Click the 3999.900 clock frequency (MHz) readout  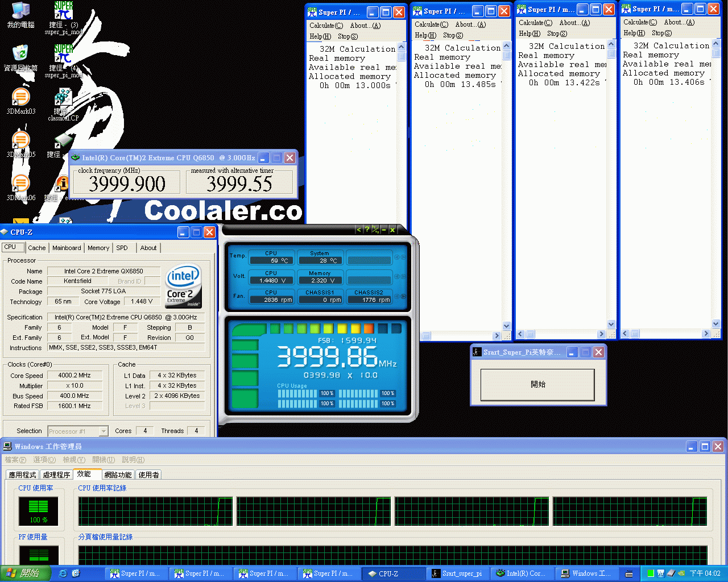127,183
